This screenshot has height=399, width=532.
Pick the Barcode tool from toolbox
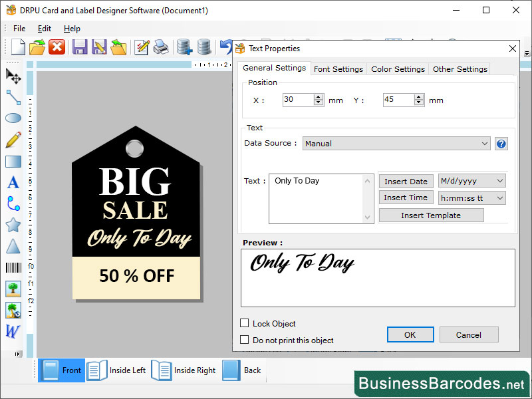coord(12,267)
